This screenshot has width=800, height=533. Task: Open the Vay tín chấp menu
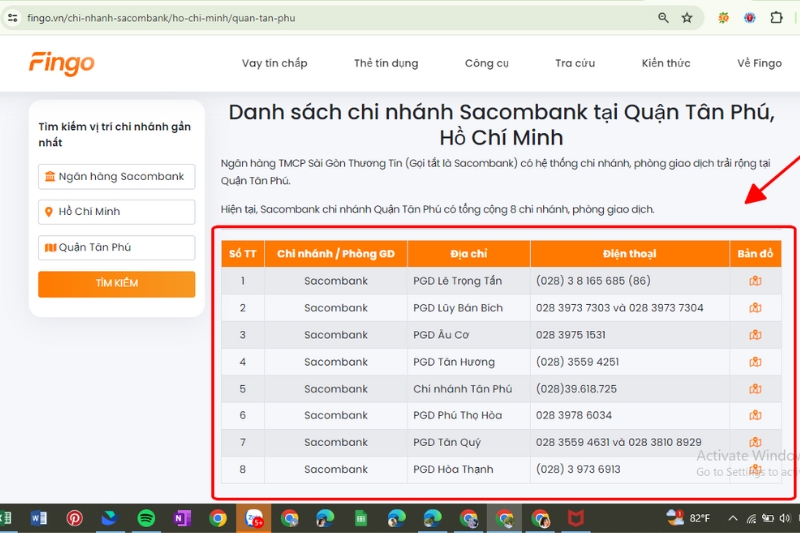click(274, 63)
